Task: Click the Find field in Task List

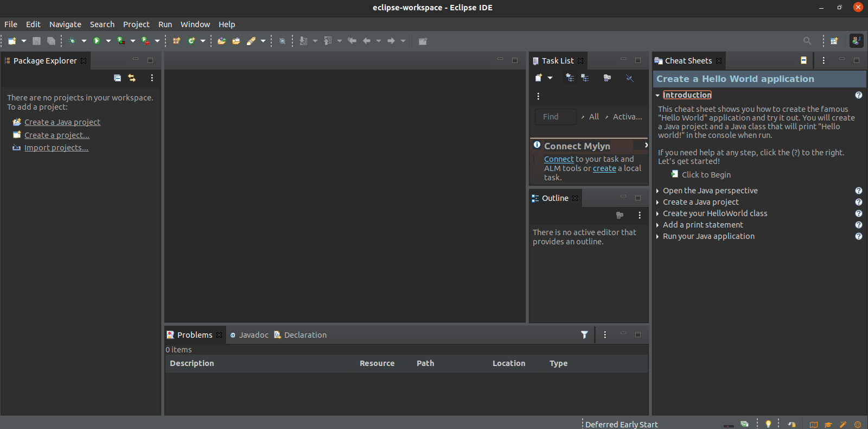Action: point(556,117)
